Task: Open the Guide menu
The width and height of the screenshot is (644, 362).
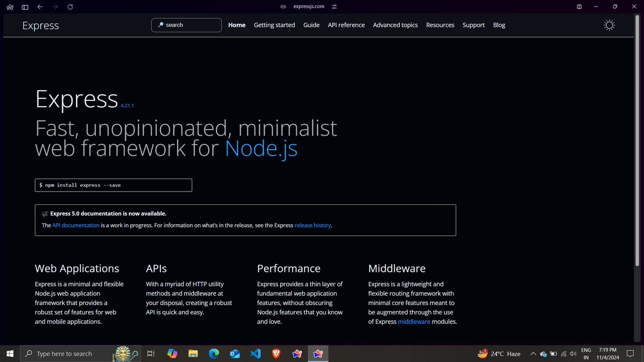Action: (311, 25)
